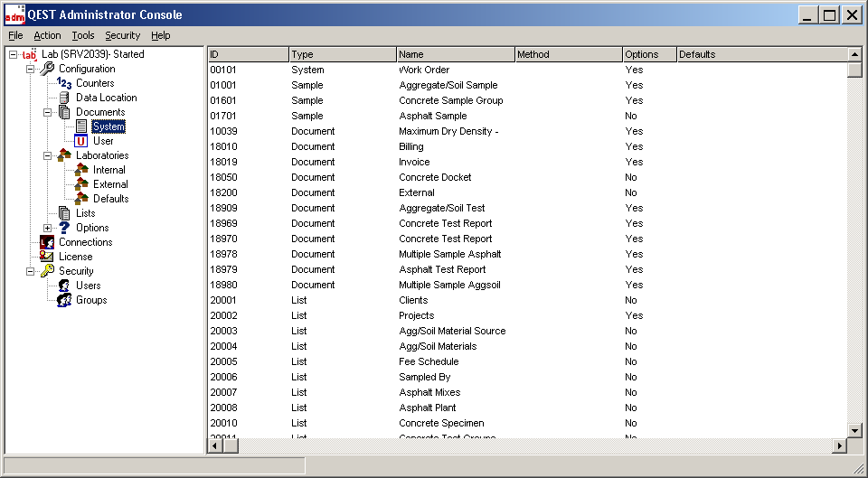Select the Concrete Docket document row
The image size is (868, 478).
434,177
